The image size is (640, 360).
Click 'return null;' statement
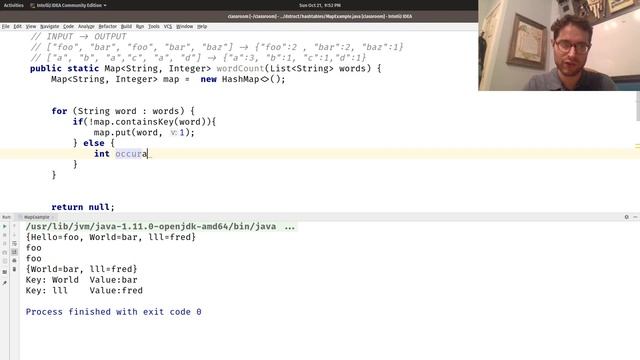coord(83,207)
